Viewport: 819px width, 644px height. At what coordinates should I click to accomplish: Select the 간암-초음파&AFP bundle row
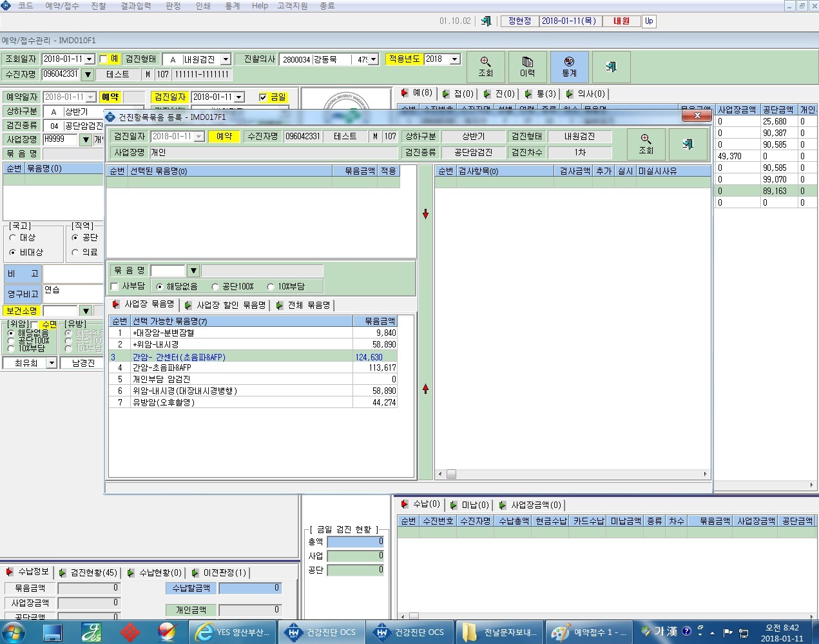253,367
